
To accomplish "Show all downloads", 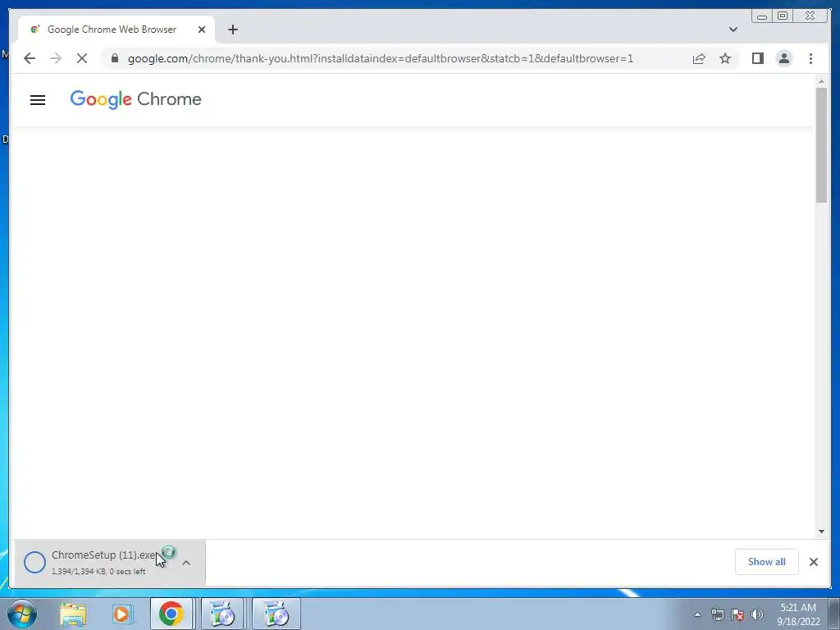I will pos(767,561).
